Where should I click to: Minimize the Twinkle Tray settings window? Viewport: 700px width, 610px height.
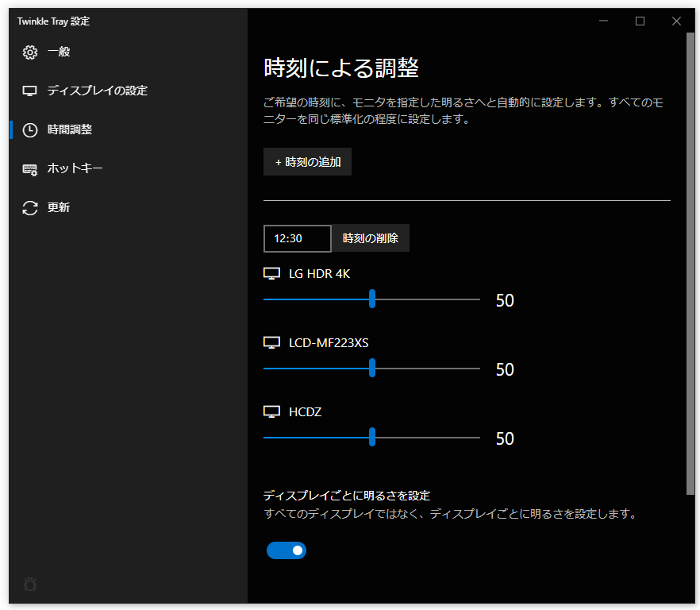(603, 21)
